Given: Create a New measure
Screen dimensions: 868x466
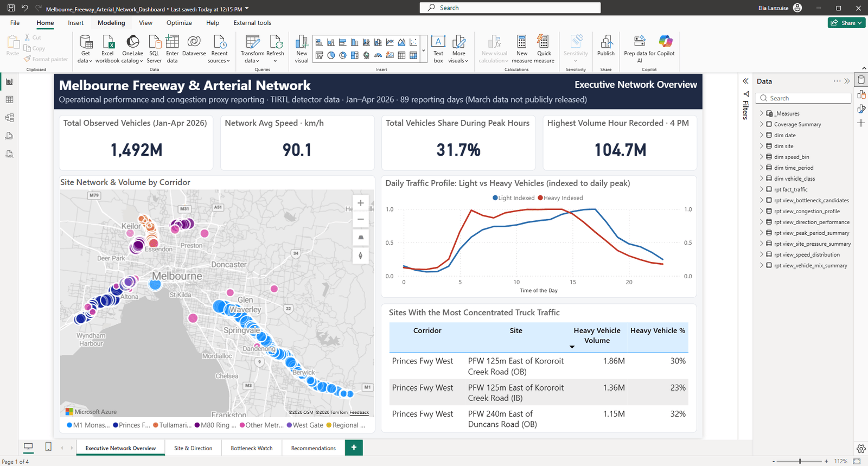Looking at the screenshot, I should 522,49.
